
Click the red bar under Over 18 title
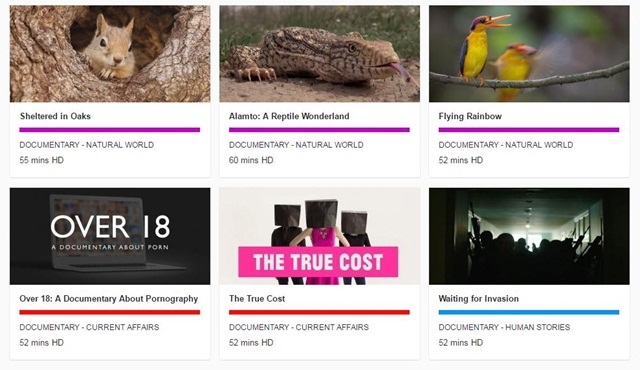click(x=110, y=312)
